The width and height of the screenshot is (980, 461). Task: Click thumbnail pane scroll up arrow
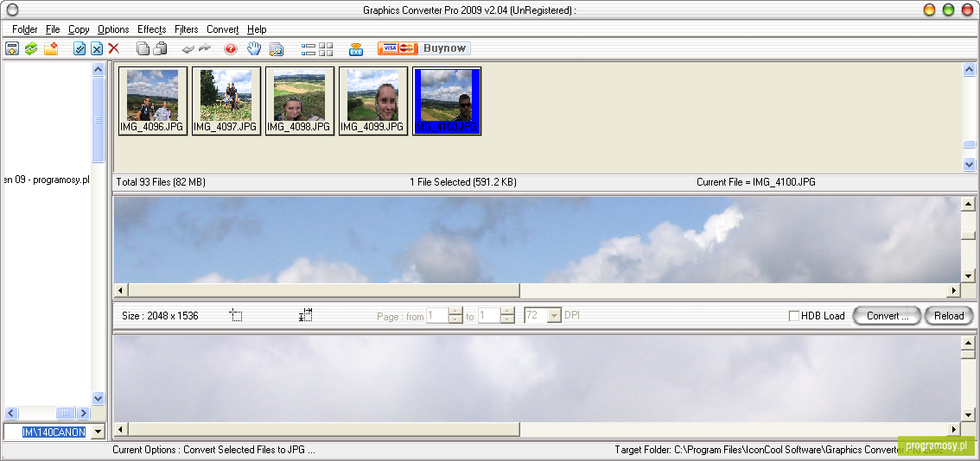969,69
